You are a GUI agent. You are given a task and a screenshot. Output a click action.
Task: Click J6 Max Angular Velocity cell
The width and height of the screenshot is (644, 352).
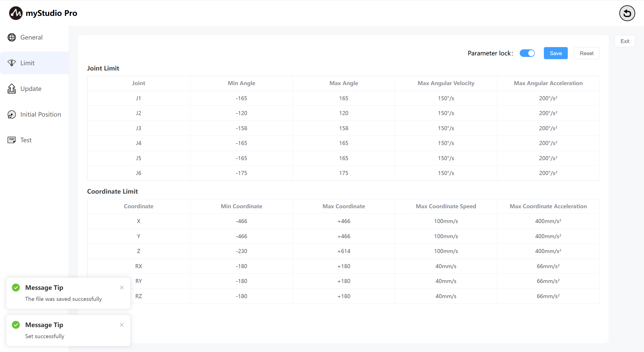point(446,173)
